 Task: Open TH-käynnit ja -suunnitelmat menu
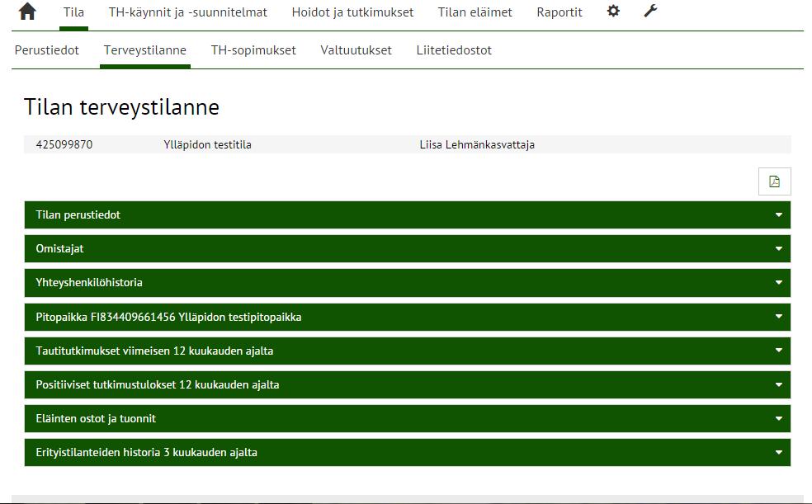tap(188, 12)
